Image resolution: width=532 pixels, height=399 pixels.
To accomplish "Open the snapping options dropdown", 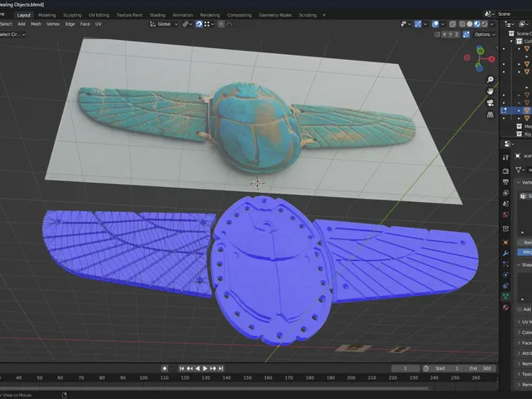I will pyautogui.click(x=209, y=24).
